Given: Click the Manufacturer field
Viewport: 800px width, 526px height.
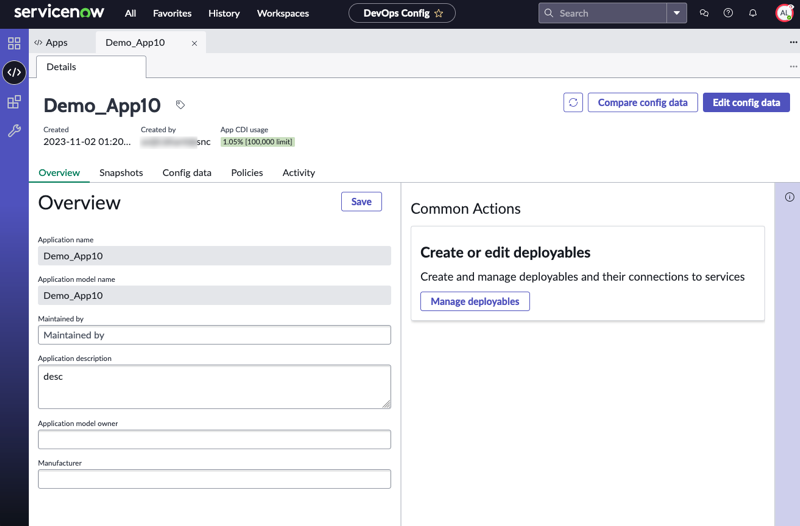Looking at the screenshot, I should 214,479.
